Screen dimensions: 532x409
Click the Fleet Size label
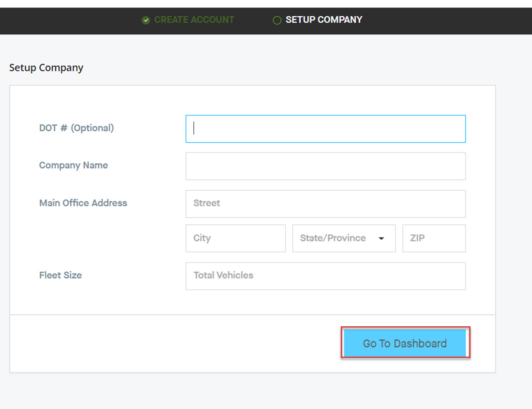click(61, 275)
